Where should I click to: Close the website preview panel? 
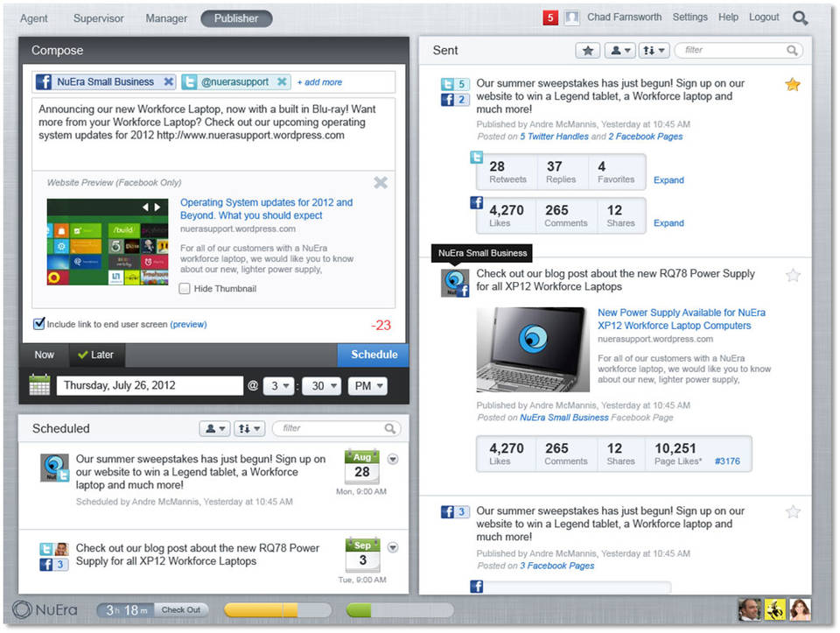click(381, 183)
